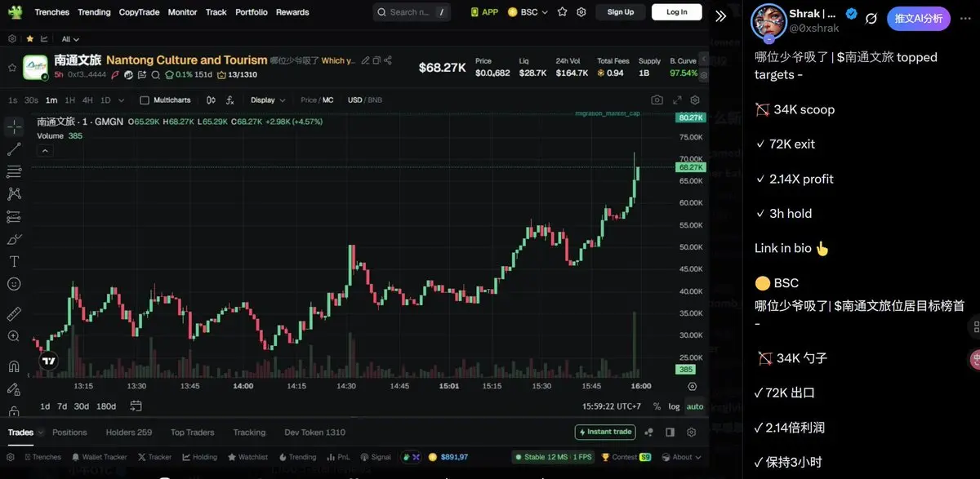980x479 pixels.
Task: Click the 推文AI分析 button
Action: [918, 18]
